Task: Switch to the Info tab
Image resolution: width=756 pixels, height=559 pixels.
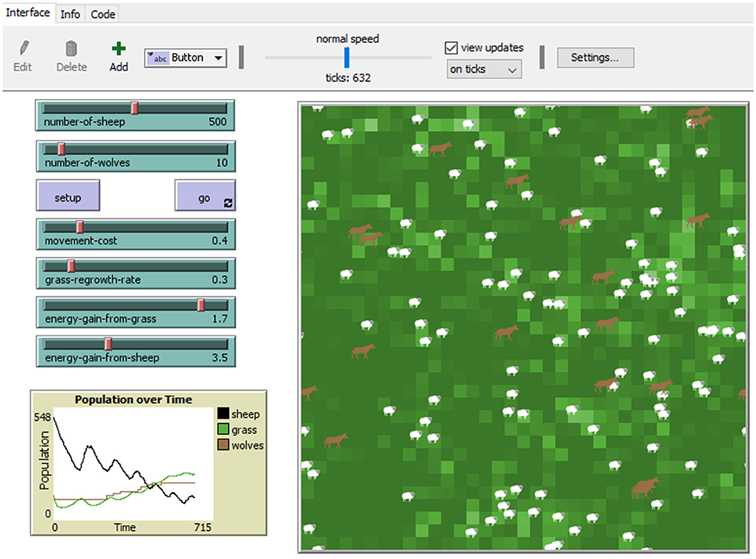Action: pyautogui.click(x=70, y=14)
